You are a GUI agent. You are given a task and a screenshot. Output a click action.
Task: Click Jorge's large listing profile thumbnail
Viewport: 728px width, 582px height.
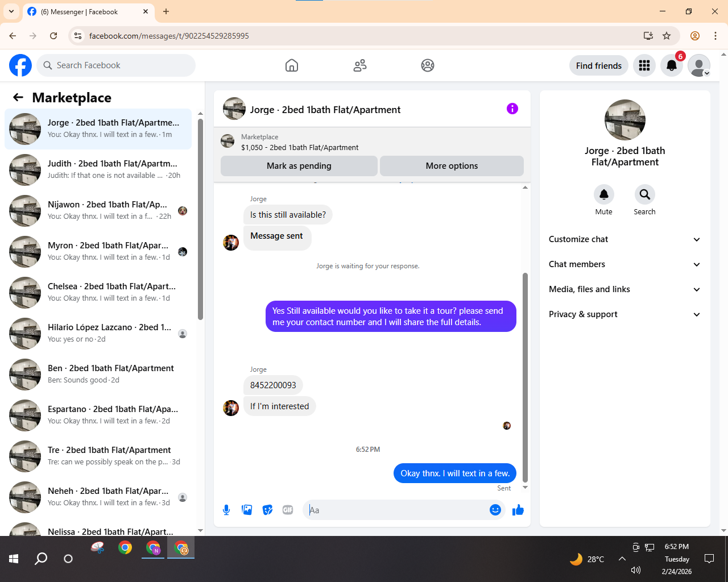(625, 120)
